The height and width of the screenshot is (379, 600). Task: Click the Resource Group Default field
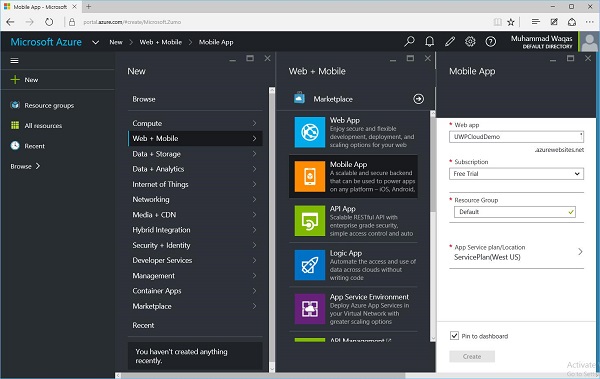pyautogui.click(x=515, y=212)
